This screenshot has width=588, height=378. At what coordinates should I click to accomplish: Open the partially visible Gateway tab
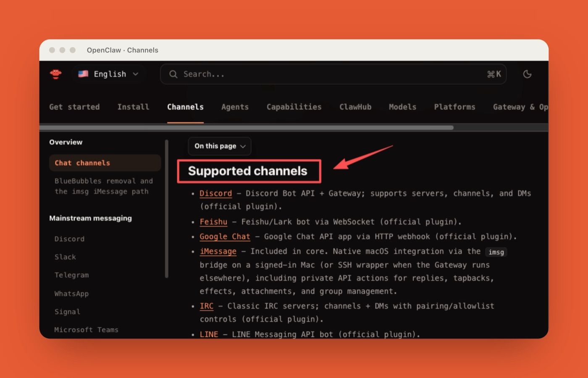[520, 107]
